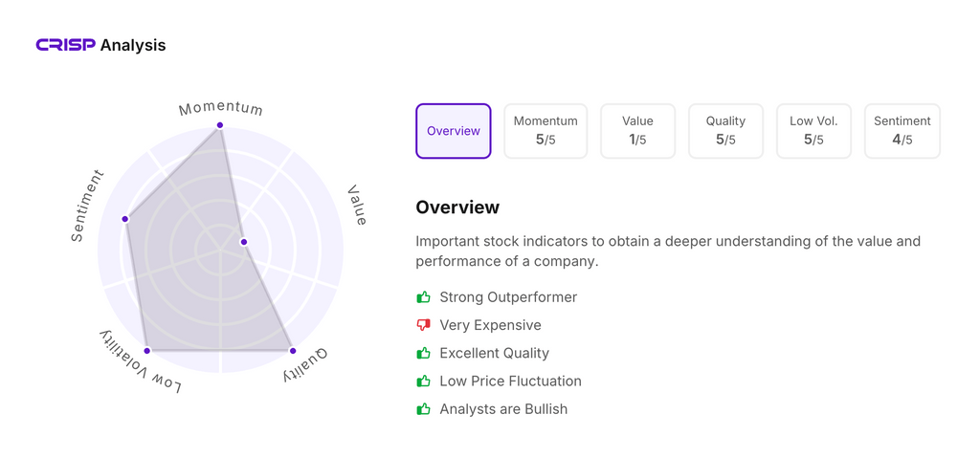Click the Strong Outperformer text
Screen dimensions: 980x458
508,297
